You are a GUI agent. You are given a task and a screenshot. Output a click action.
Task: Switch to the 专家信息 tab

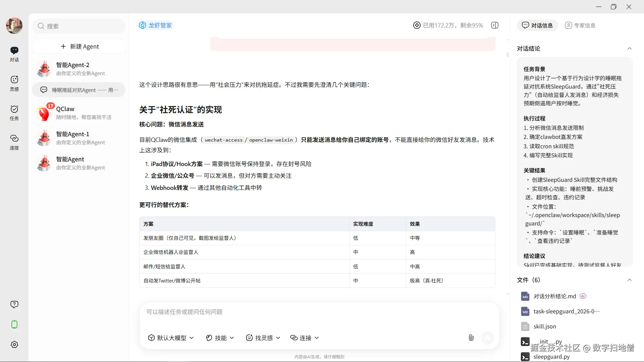pyautogui.click(x=580, y=25)
